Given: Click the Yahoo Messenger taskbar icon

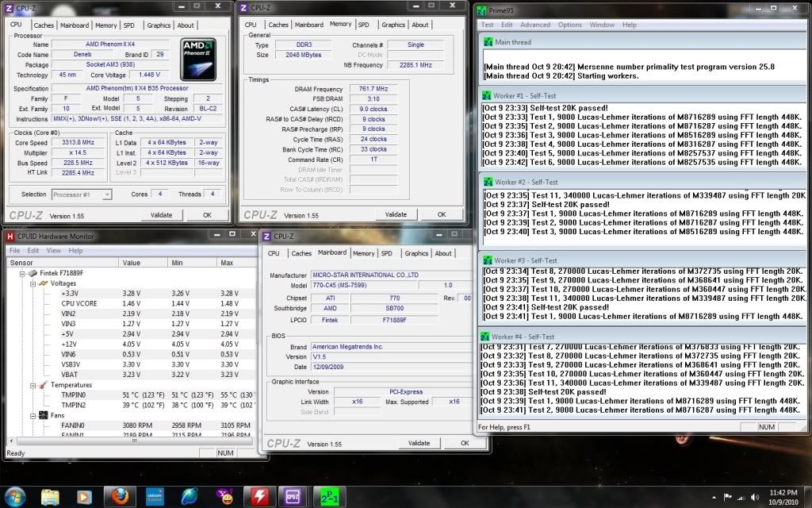Looking at the screenshot, I should 224,496.
